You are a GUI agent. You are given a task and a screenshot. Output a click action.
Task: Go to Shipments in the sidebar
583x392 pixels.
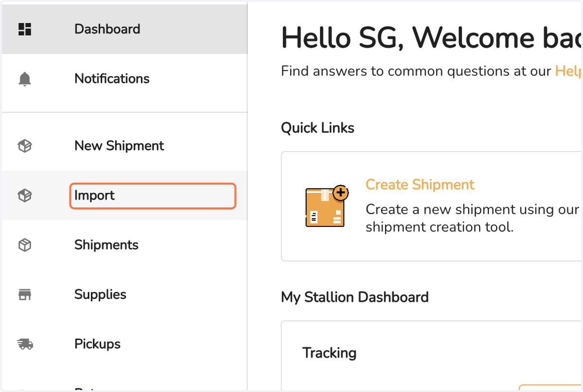click(x=124, y=245)
